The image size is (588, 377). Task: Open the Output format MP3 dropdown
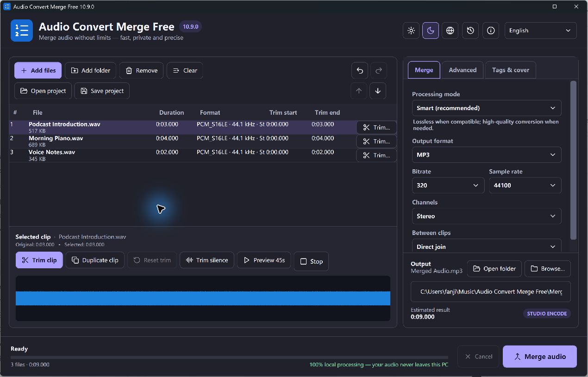[487, 155]
